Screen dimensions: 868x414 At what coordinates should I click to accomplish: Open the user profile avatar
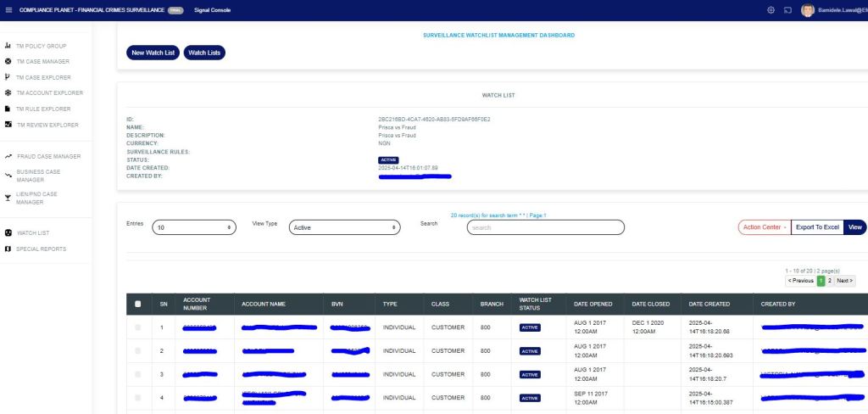coord(807,9)
